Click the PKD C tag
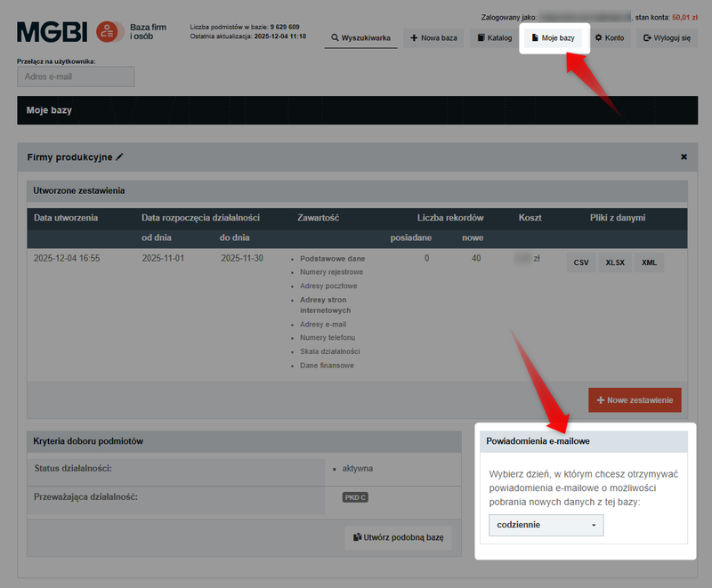Screen dimensions: 712x588 point(355,497)
